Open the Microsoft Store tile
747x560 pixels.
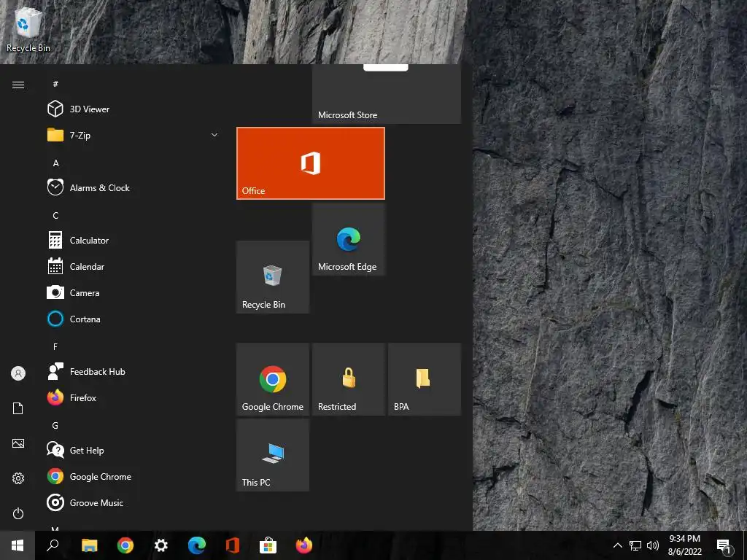[x=387, y=94]
